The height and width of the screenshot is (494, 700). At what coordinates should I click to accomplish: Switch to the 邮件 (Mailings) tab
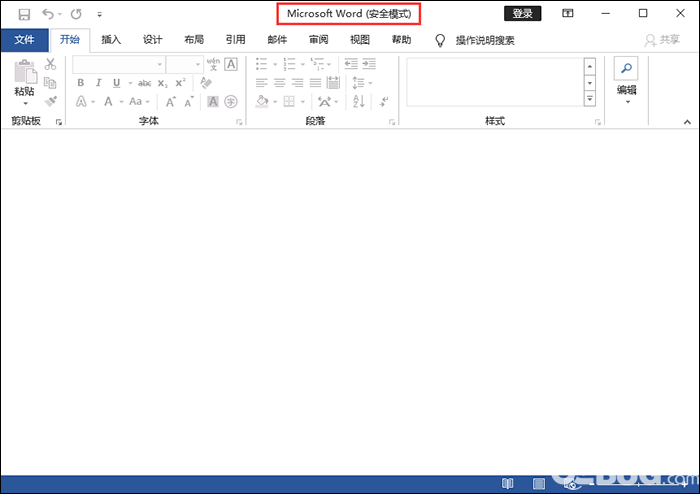coord(277,40)
